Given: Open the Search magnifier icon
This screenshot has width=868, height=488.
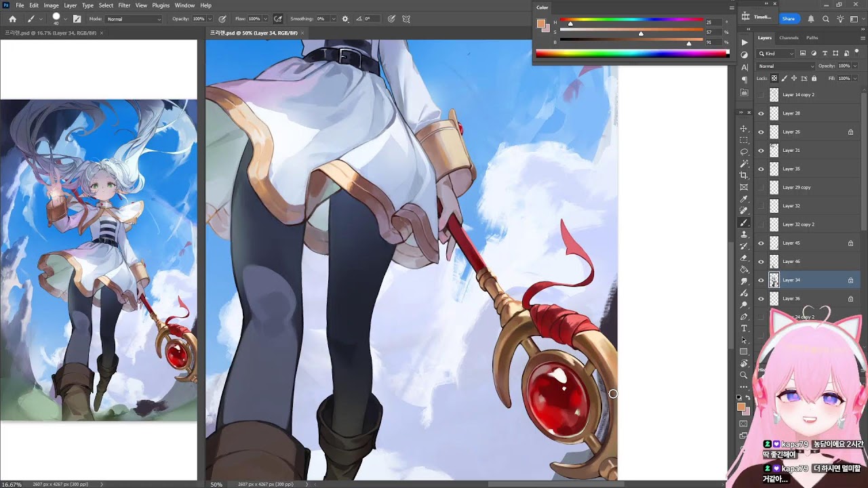Looking at the screenshot, I should point(825,19).
